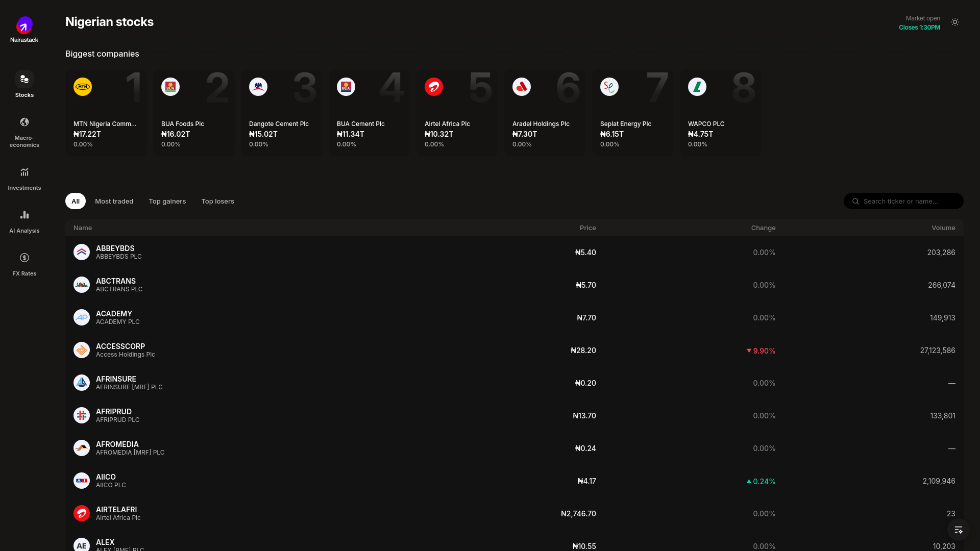The height and width of the screenshot is (551, 980).
Task: Switch to Top gainers tab
Action: pos(167,201)
